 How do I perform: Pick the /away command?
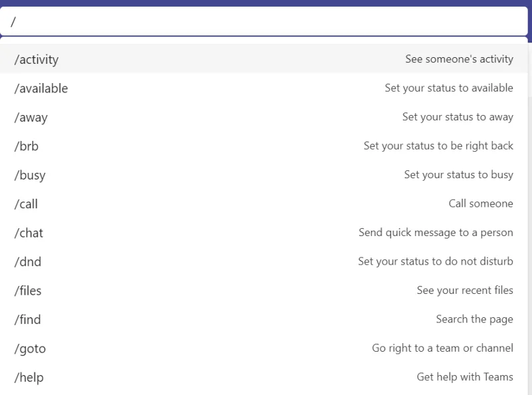[x=264, y=117]
